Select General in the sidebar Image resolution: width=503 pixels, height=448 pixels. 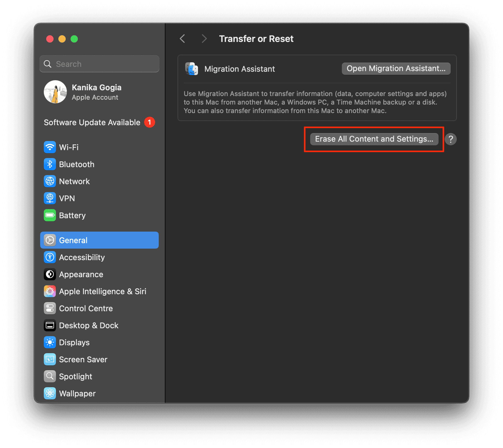[x=99, y=240]
